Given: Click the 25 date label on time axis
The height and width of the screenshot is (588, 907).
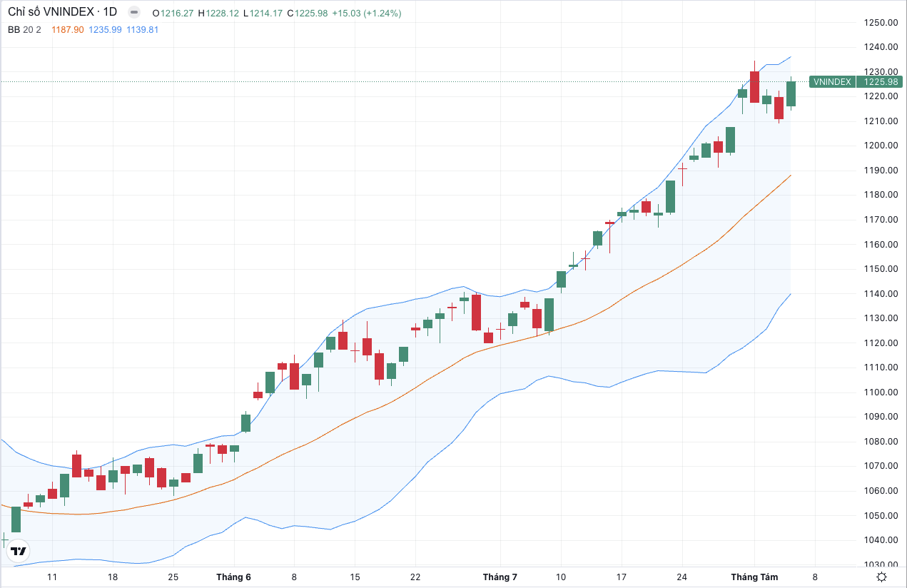Looking at the screenshot, I should [x=173, y=577].
